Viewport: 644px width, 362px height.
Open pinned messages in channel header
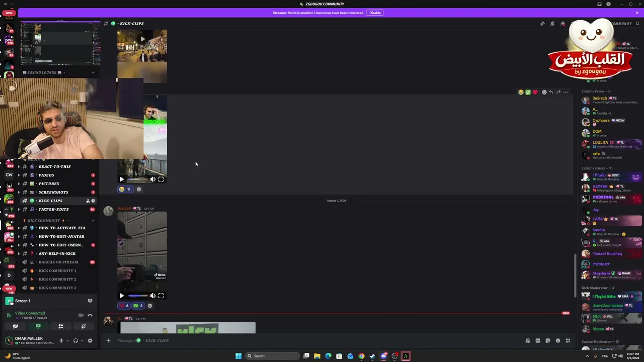click(x=562, y=24)
